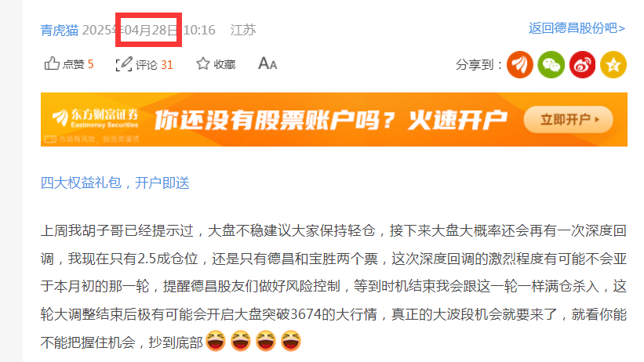This screenshot has height=362, width=644.
Task: Share to WeChat via the green icon
Action: tap(551, 65)
